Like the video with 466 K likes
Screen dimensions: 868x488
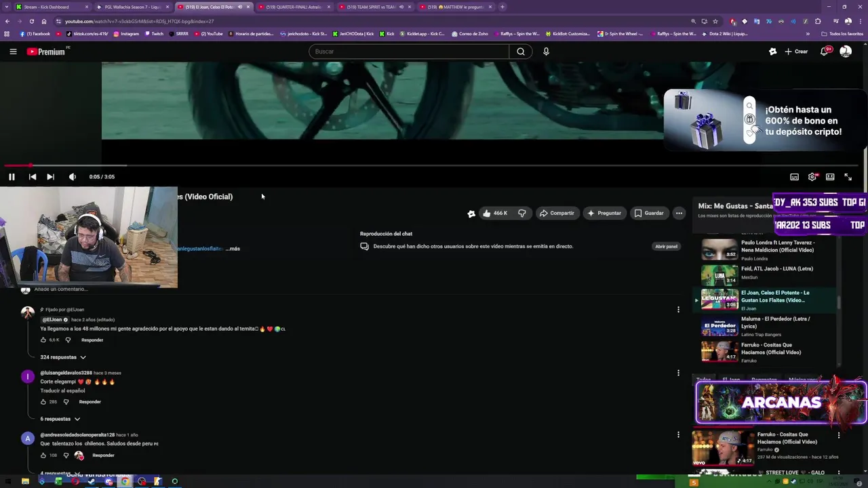[x=494, y=213]
